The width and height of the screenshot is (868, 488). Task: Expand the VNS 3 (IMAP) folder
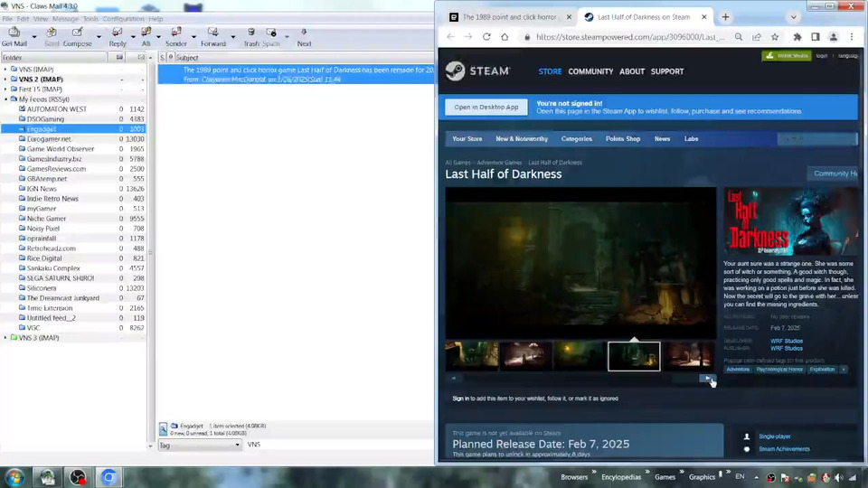tap(5, 337)
